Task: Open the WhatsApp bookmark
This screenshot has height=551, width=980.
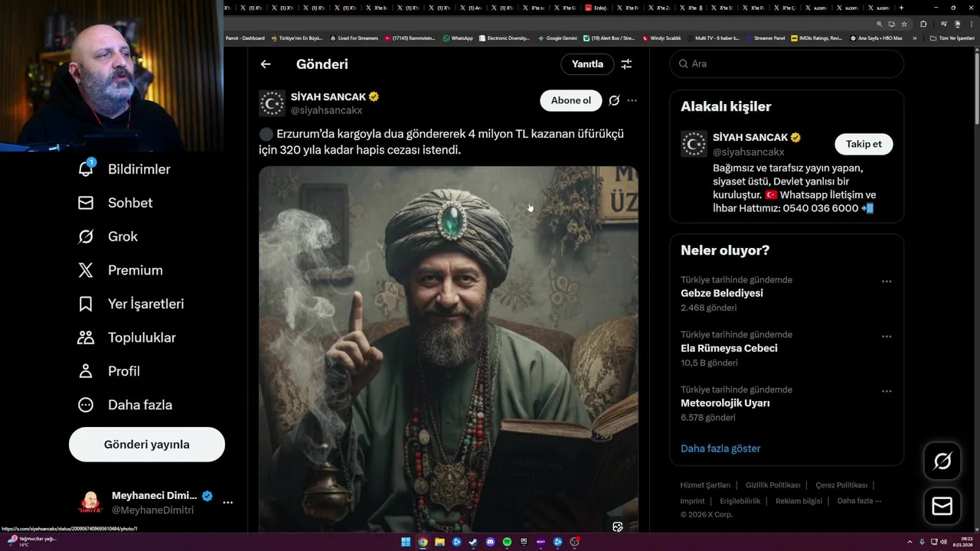Action: [x=458, y=37]
